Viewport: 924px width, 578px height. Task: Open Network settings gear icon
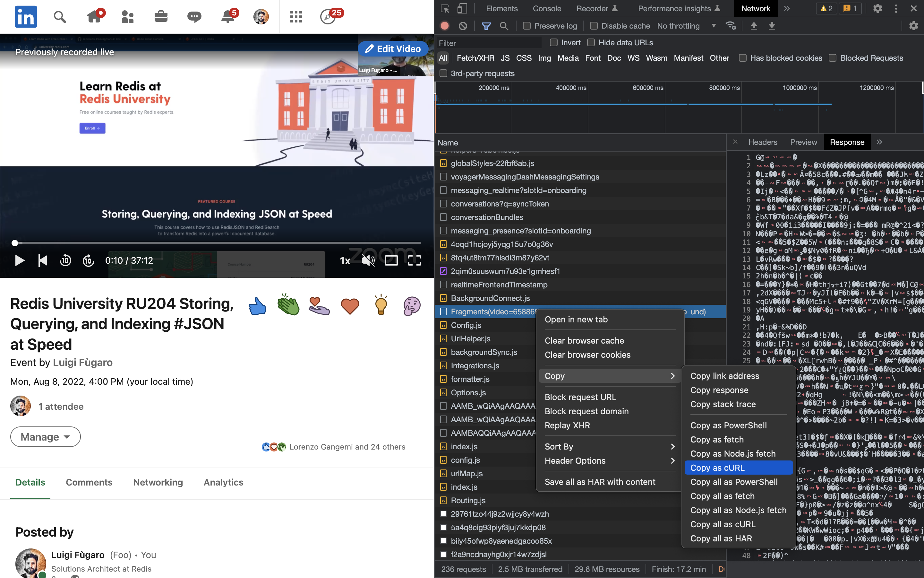[913, 26]
